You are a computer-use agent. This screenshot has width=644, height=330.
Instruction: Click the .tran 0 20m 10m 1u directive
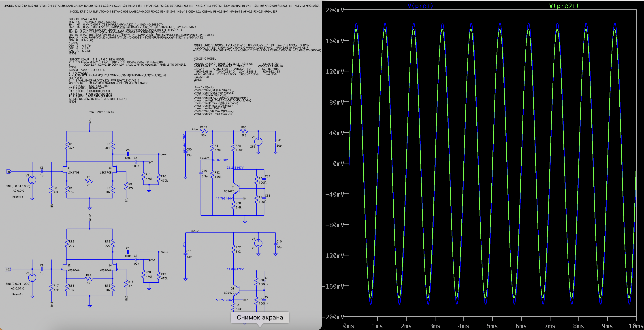pos(101,112)
